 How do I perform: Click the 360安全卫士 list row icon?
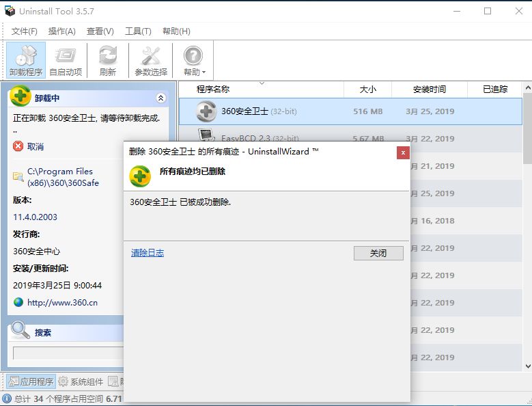pos(206,111)
